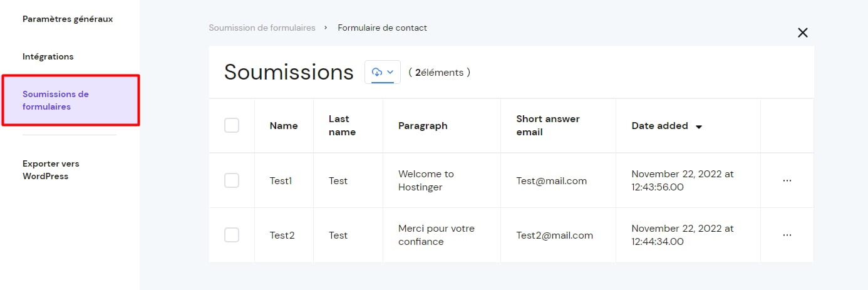This screenshot has height=290, width=868.
Task: Click the Date added sort arrow
Action: coord(699,127)
